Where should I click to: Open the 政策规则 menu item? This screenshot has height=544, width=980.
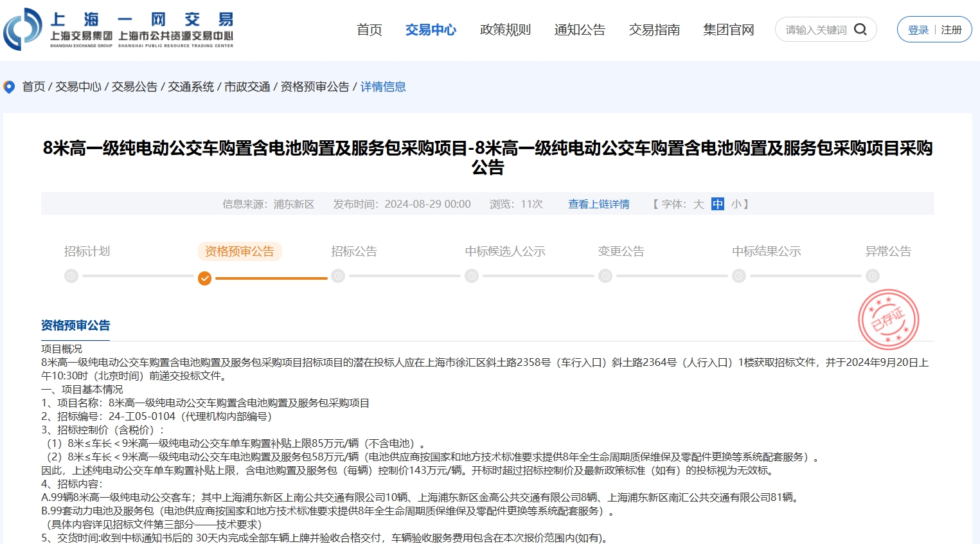point(505,30)
